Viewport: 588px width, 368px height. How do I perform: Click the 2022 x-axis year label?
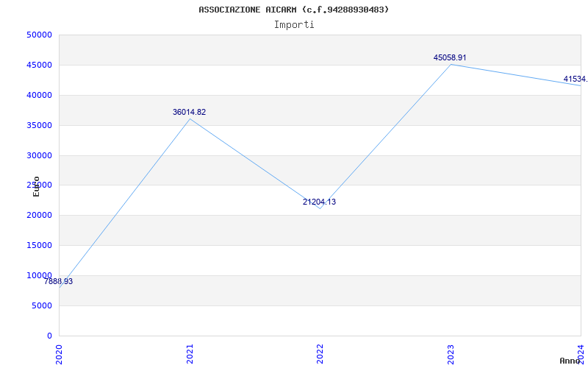(x=320, y=354)
